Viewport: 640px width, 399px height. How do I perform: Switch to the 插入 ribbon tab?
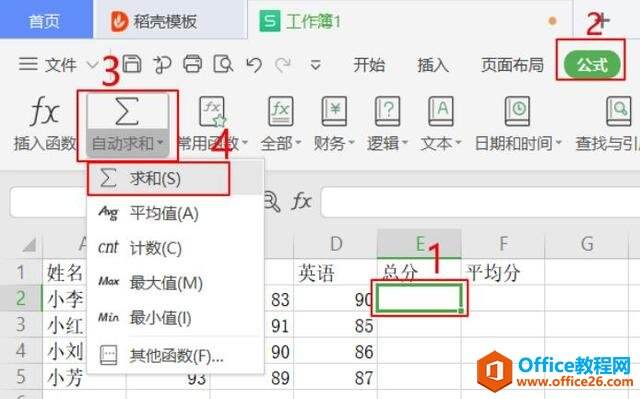(433, 64)
